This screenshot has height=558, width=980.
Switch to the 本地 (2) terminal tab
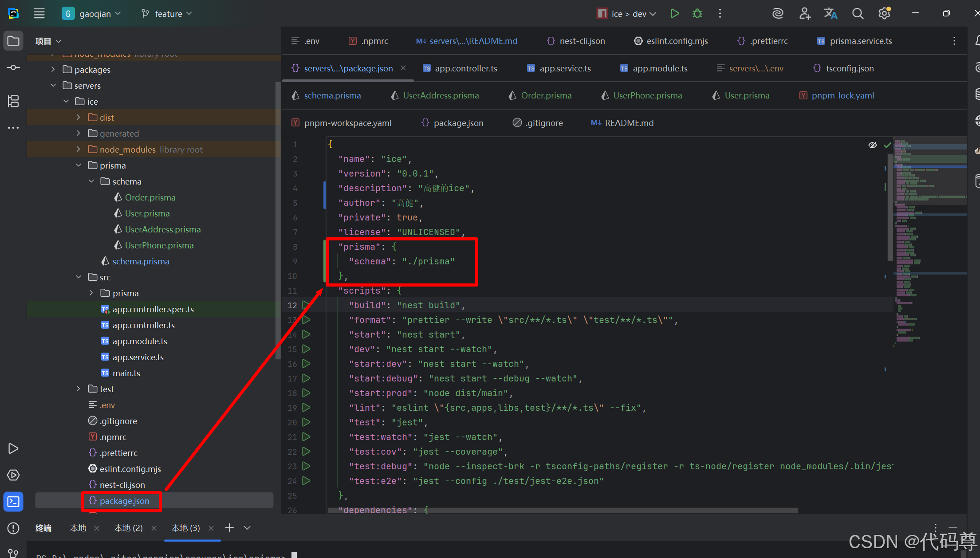(128, 528)
